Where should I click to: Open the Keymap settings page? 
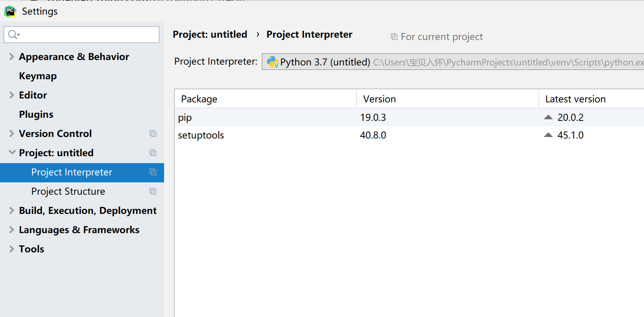click(x=38, y=76)
